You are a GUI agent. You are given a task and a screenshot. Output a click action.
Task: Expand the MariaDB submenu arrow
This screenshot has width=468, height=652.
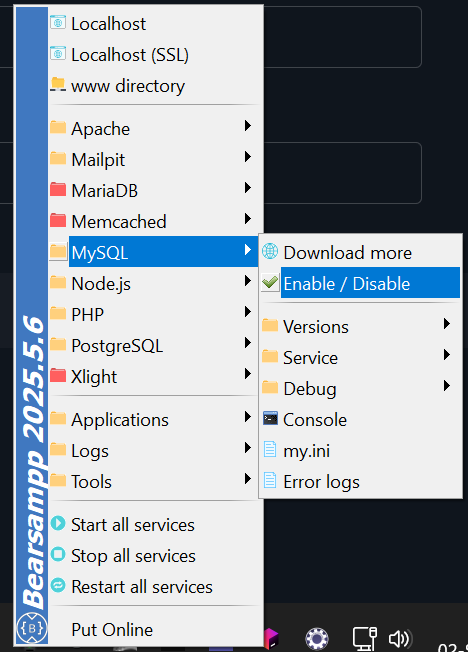248,188
